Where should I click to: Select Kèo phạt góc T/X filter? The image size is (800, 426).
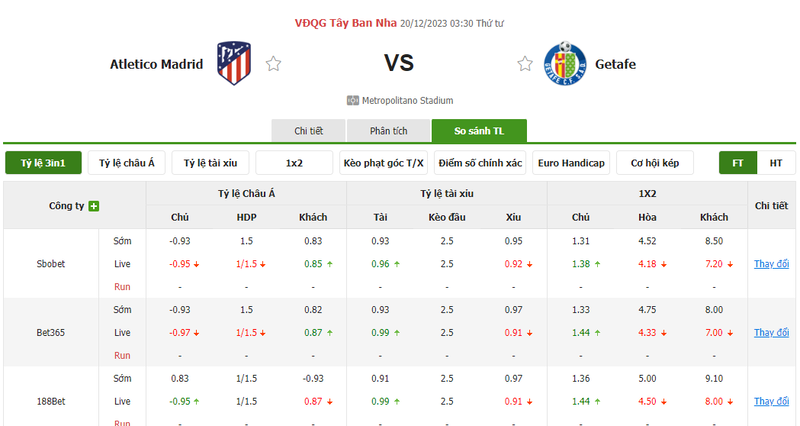[383, 163]
